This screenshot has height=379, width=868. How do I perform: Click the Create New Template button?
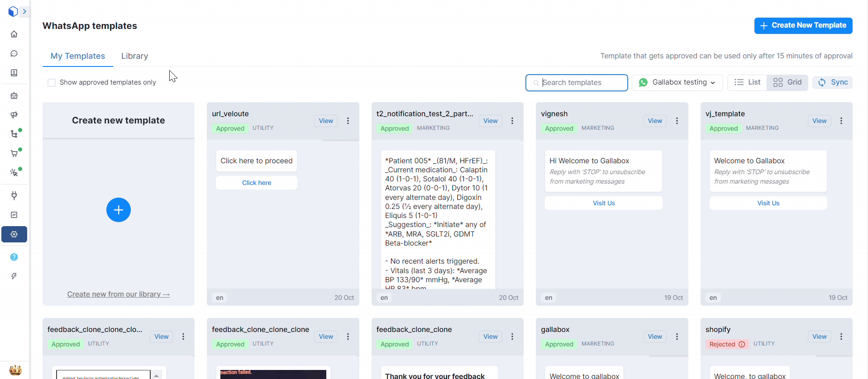pos(803,26)
